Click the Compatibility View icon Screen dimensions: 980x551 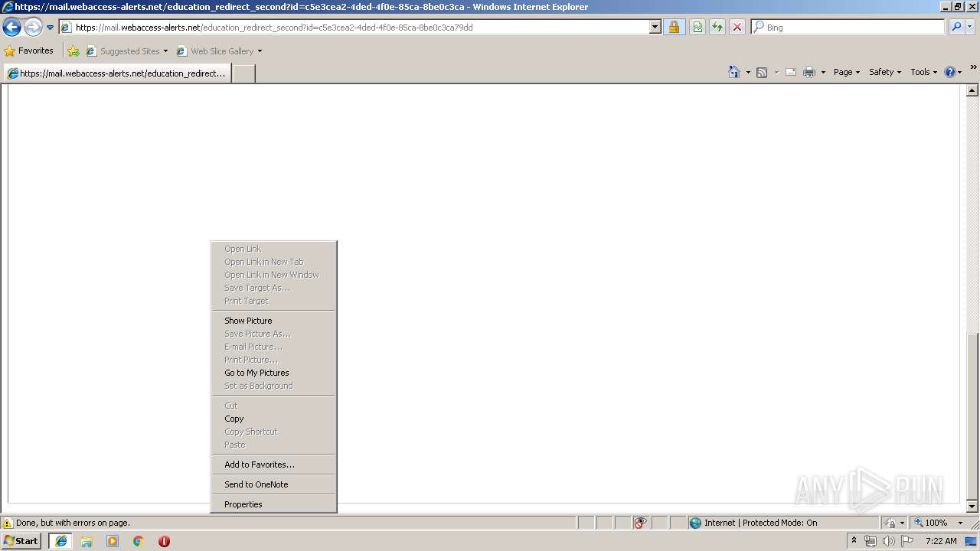click(x=697, y=28)
